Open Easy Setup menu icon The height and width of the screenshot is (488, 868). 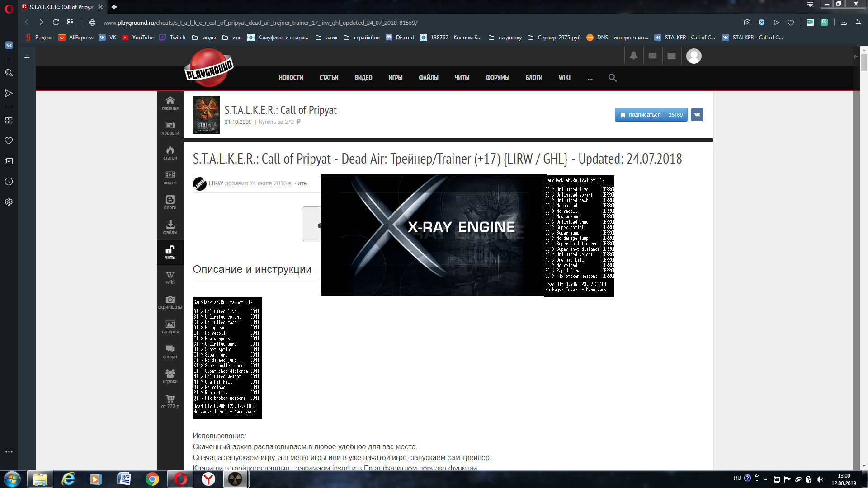pos(858,22)
